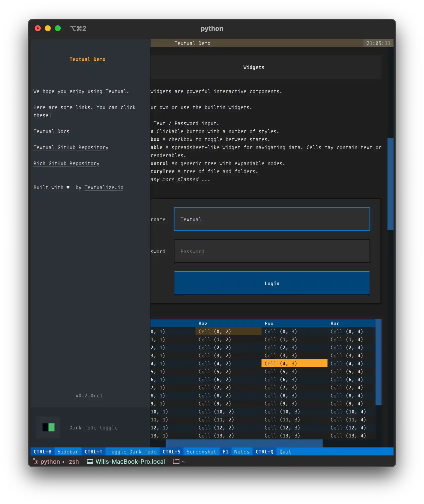Click the process icon beside python -zsh
Image resolution: width=424 pixels, height=504 pixels.
click(x=35, y=461)
